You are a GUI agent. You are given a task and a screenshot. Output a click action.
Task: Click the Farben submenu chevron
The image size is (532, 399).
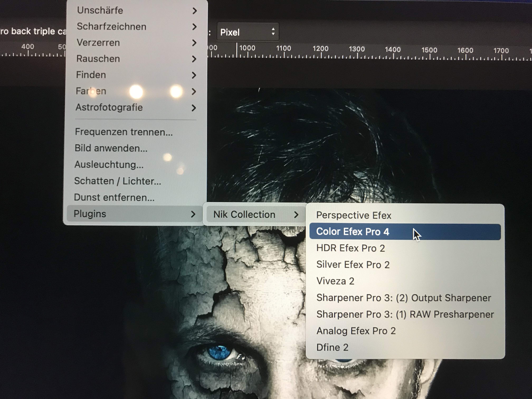click(194, 92)
